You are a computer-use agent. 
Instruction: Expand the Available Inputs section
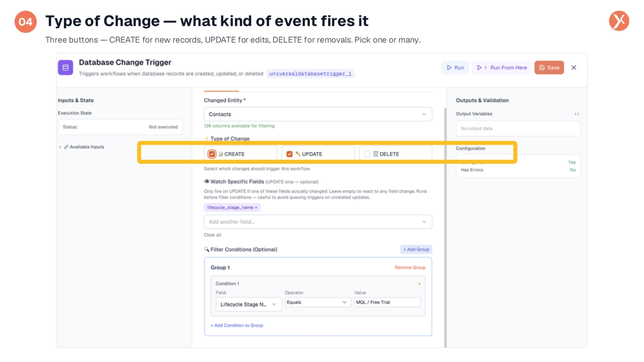tap(60, 147)
